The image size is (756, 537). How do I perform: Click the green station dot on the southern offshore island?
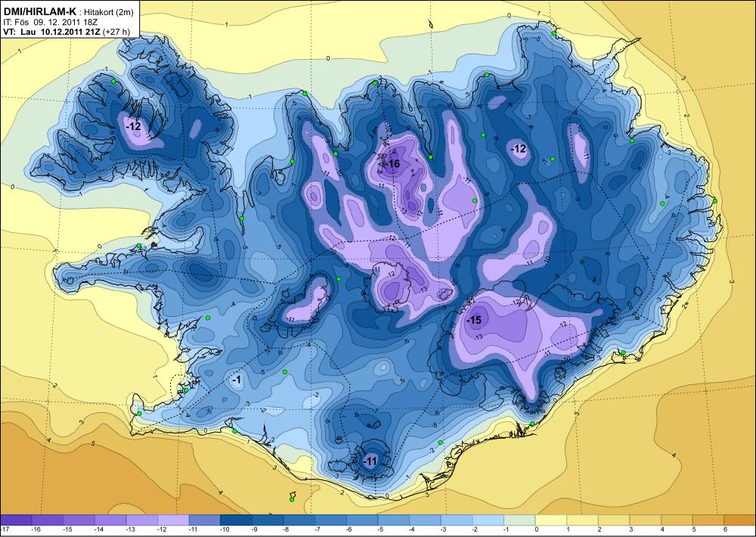click(x=292, y=499)
